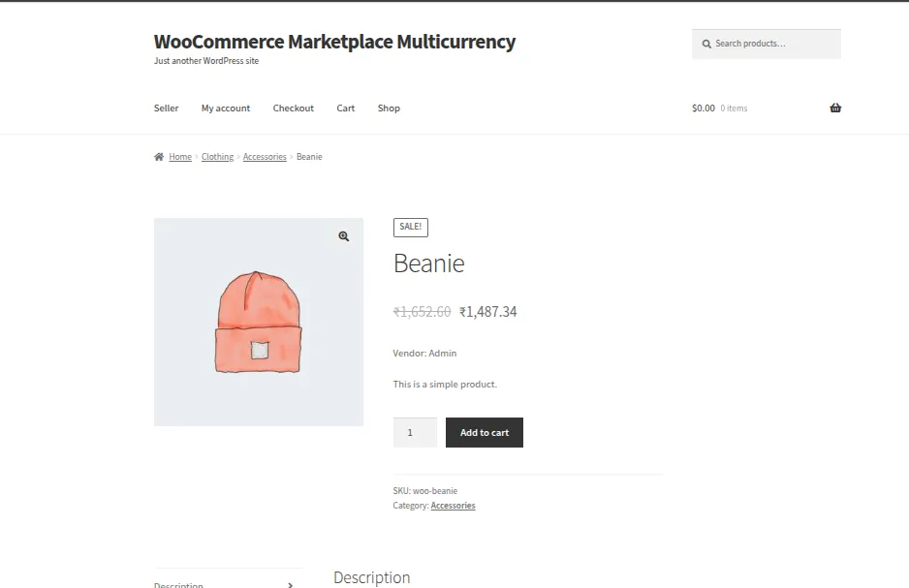View cart totals via the $0.00 link
The height and width of the screenshot is (588, 909).
(x=704, y=108)
